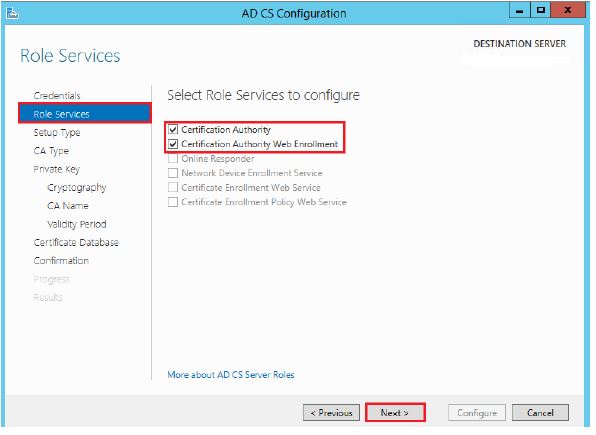Viewport: 596px width, 435px height.
Task: Click the Next button
Action: pos(395,413)
